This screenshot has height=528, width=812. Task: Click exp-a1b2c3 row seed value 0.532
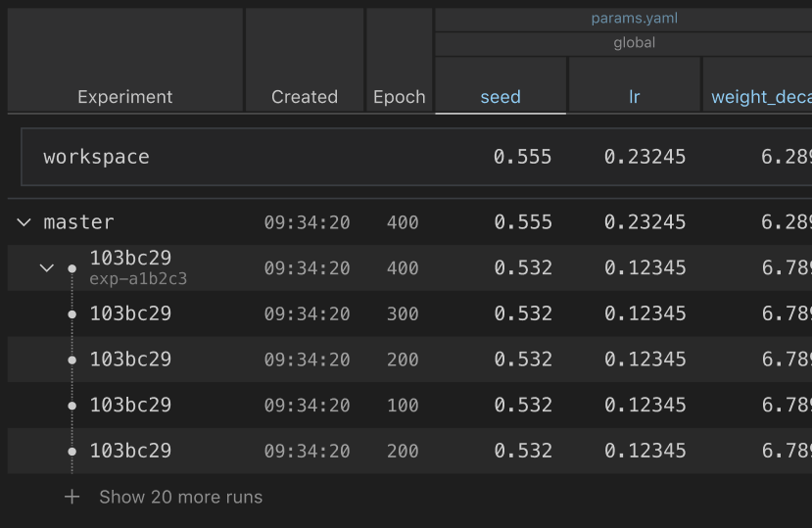522,267
